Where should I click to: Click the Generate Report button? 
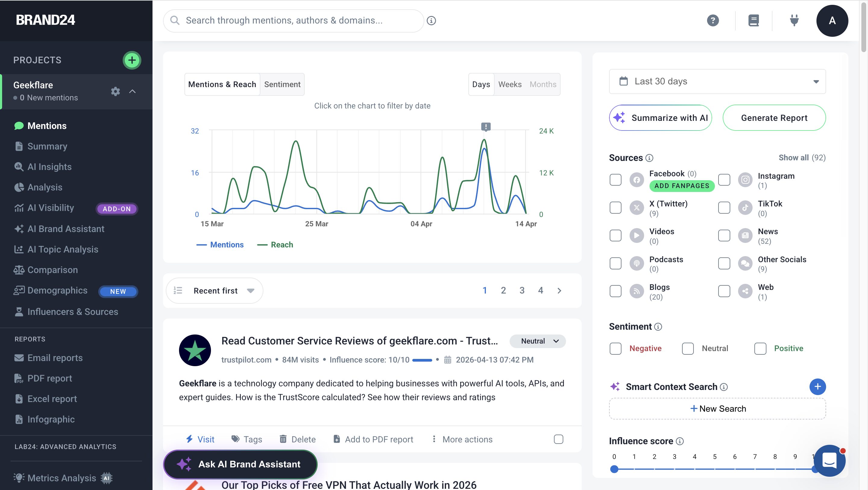[x=774, y=118]
